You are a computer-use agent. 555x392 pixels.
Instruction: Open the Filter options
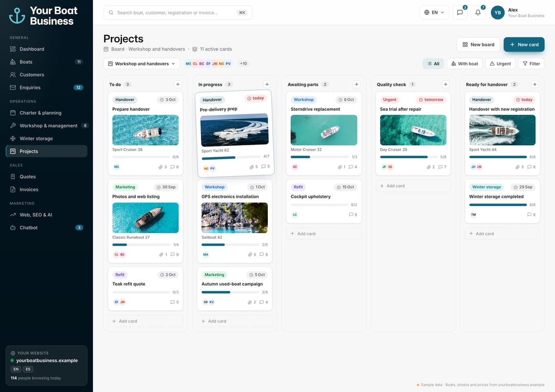531,64
